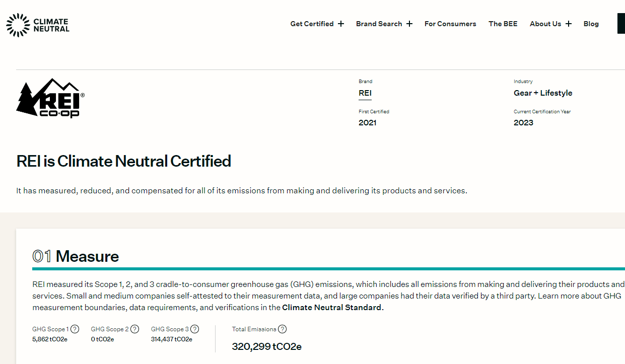The image size is (625, 364).
Task: Show Total Emissions help tooltip
Action: click(x=282, y=329)
